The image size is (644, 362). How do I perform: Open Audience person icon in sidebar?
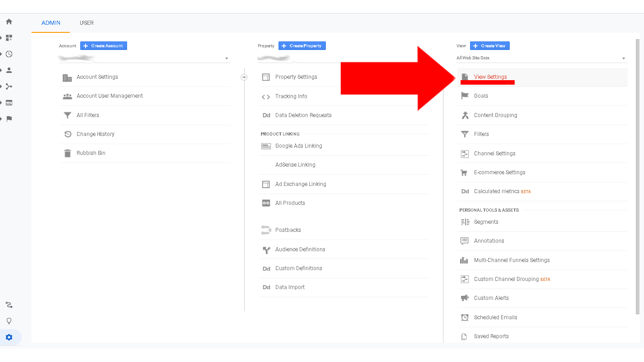(9, 70)
